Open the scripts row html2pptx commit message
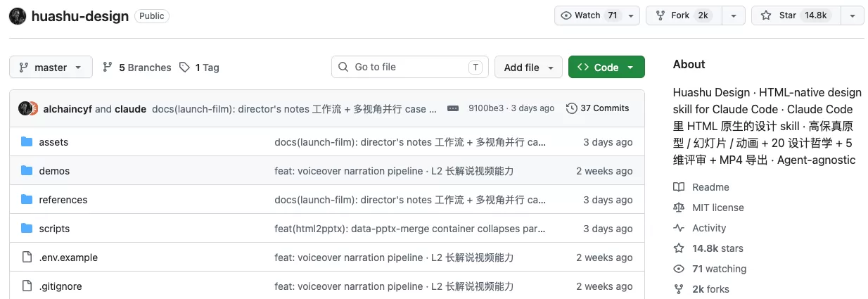This screenshot has width=868, height=299. pos(410,229)
